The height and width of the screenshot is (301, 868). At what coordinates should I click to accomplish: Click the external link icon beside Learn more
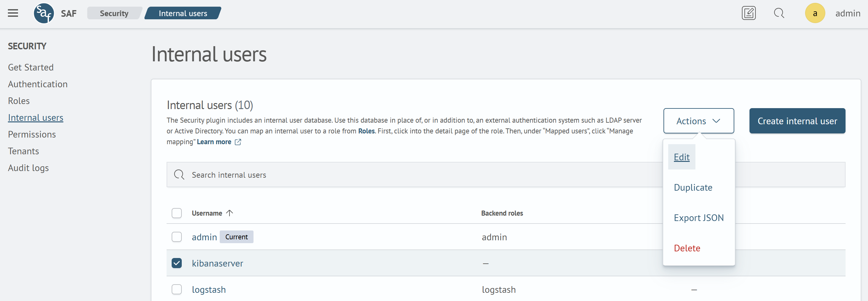238,142
